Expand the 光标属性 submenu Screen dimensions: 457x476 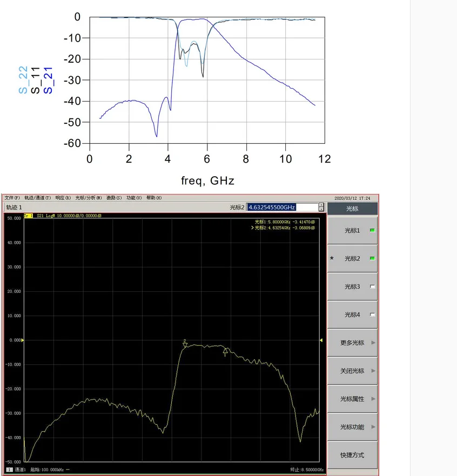point(352,399)
